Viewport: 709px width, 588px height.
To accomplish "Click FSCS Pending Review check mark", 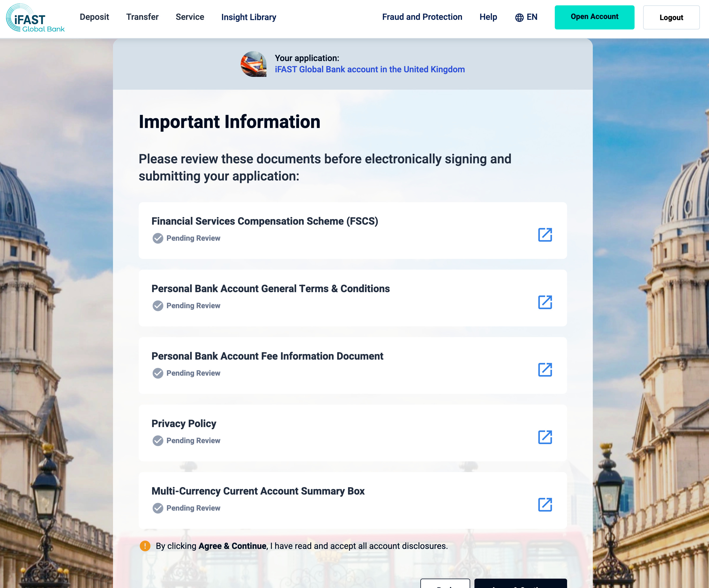I will 158,238.
